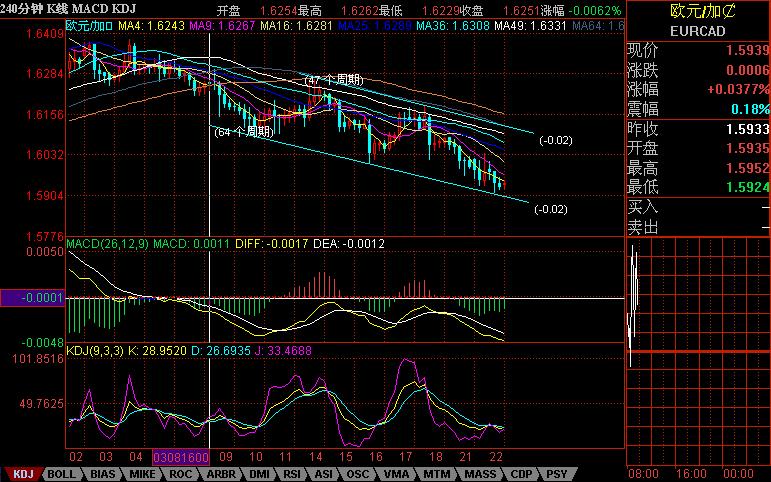Click the MA9: 1.6267 legend label
Image resolution: width=771 pixels, height=482 pixels.
tap(222, 26)
